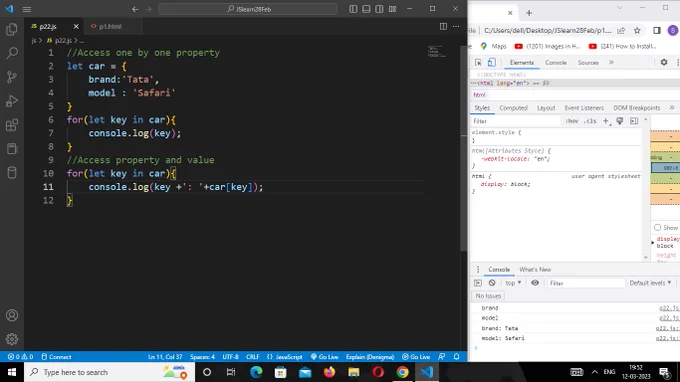
Task: Select the What's New drawer tab
Action: (x=535, y=270)
